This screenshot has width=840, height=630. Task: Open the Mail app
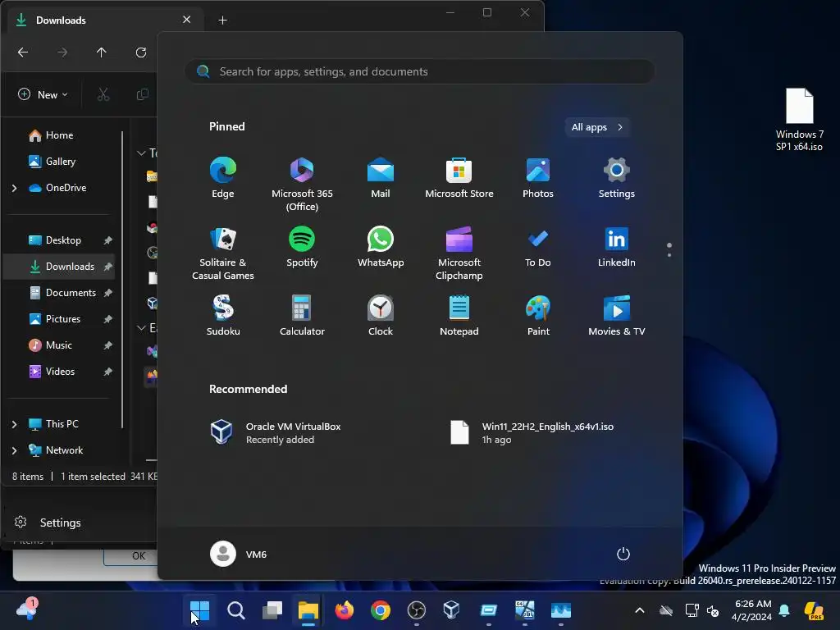tap(381, 178)
